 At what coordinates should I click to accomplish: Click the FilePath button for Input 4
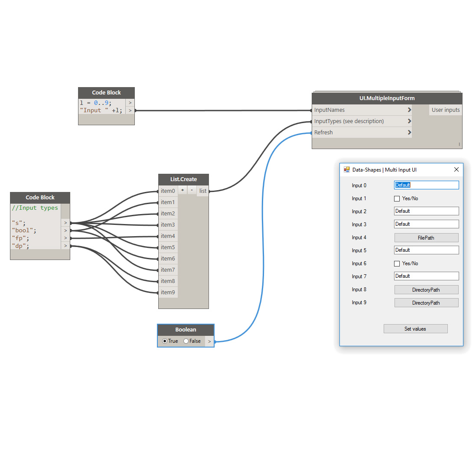426,237
